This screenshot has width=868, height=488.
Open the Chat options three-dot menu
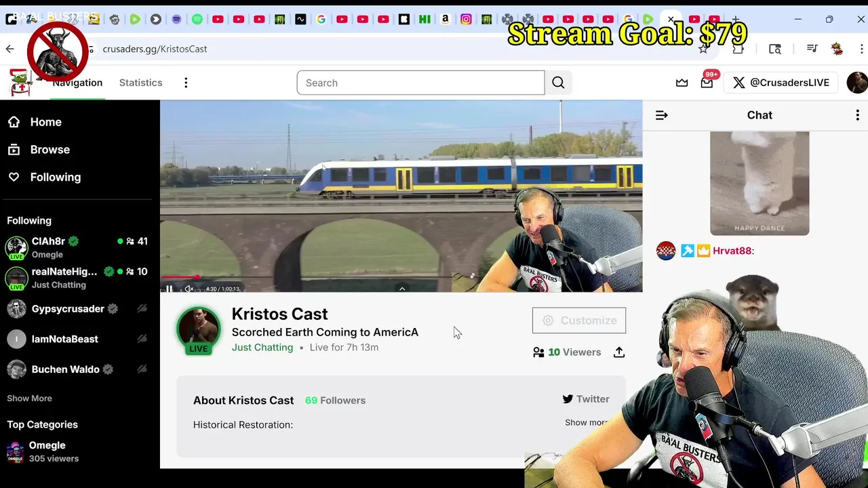point(857,115)
